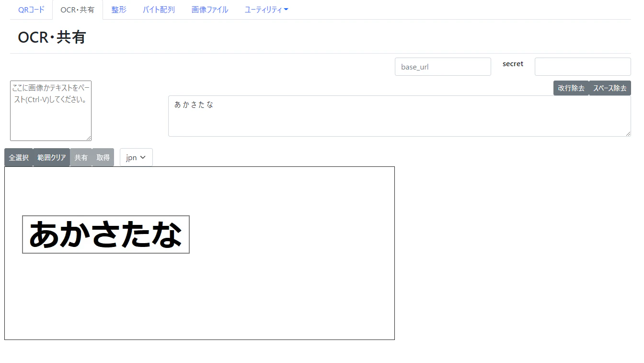644x363 pixels.
Task: Click the 全選択 button
Action: point(19,157)
